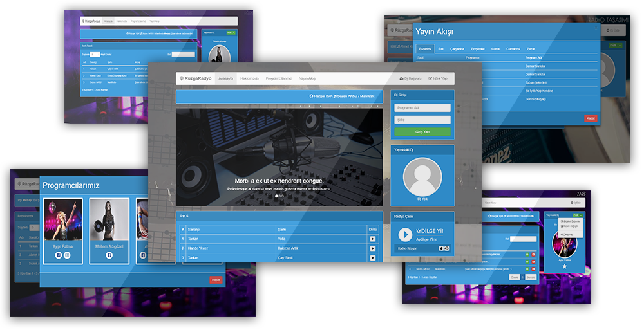The height and width of the screenshot is (330, 644).
Task: Open the Anasayfa menu item
Action: 225,78
